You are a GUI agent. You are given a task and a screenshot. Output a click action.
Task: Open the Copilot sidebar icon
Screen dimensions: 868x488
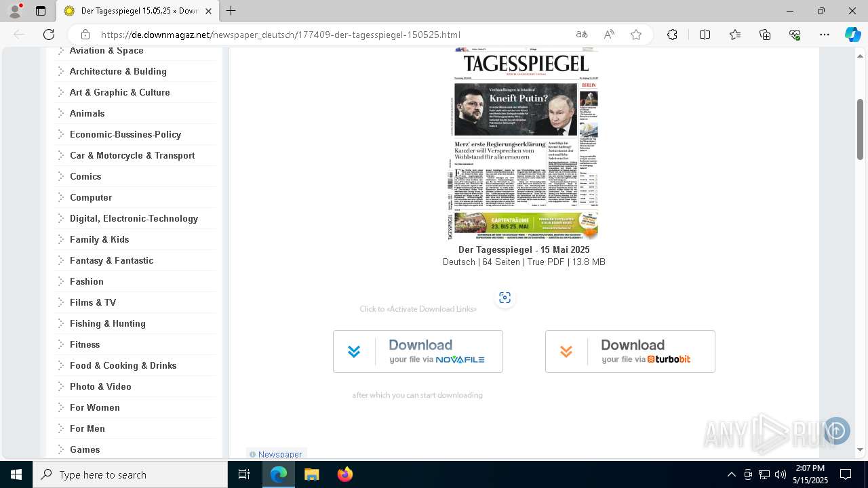click(x=852, y=35)
